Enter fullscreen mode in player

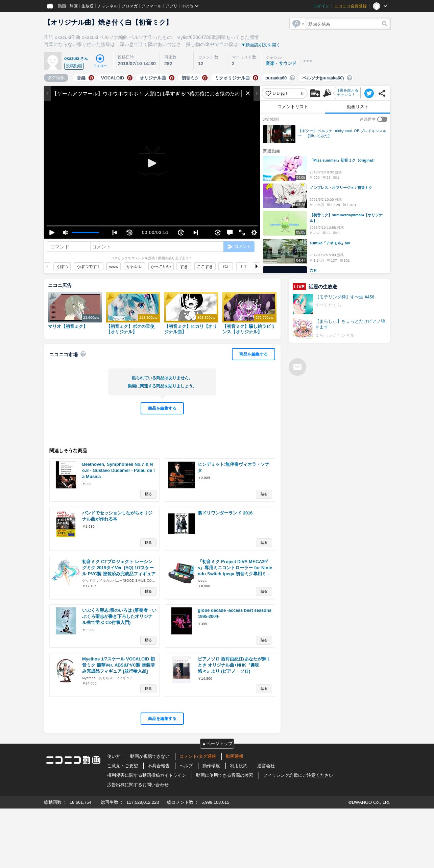pos(242,233)
